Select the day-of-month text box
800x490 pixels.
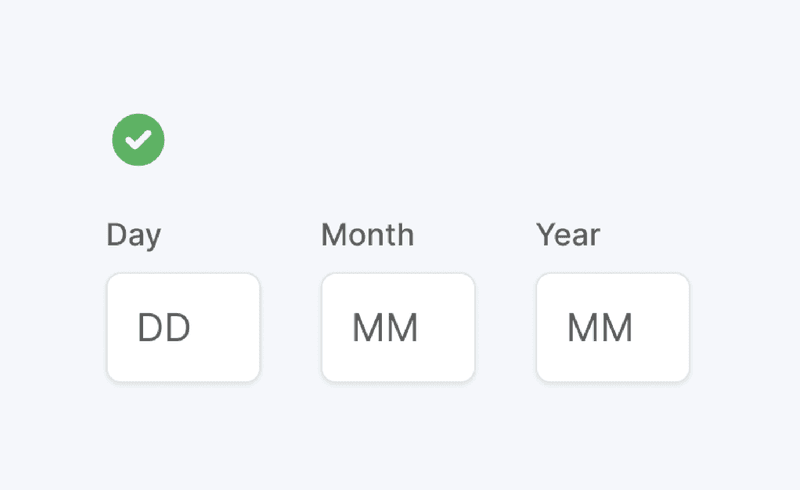coord(184,327)
